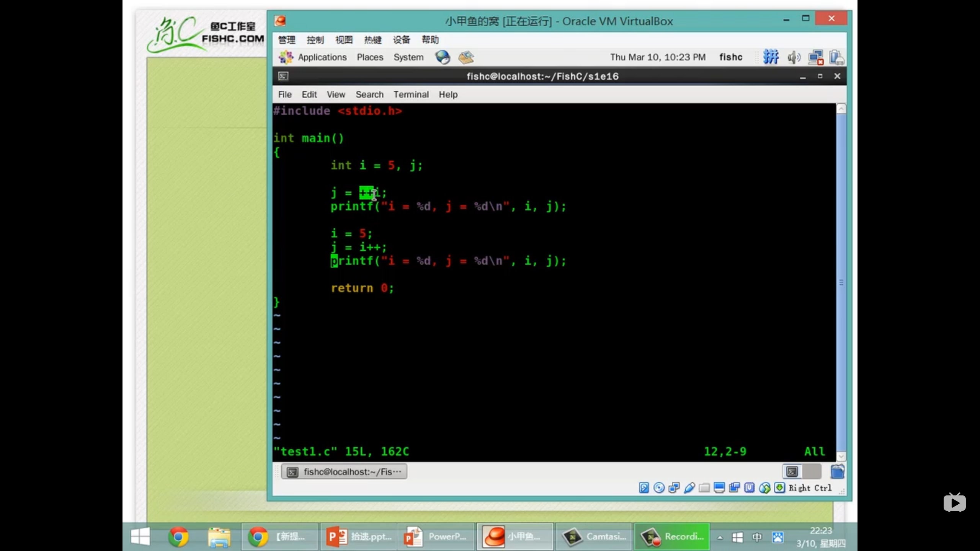Open File Explorer from Windows taskbar
The image size is (980, 551).
[x=219, y=536]
